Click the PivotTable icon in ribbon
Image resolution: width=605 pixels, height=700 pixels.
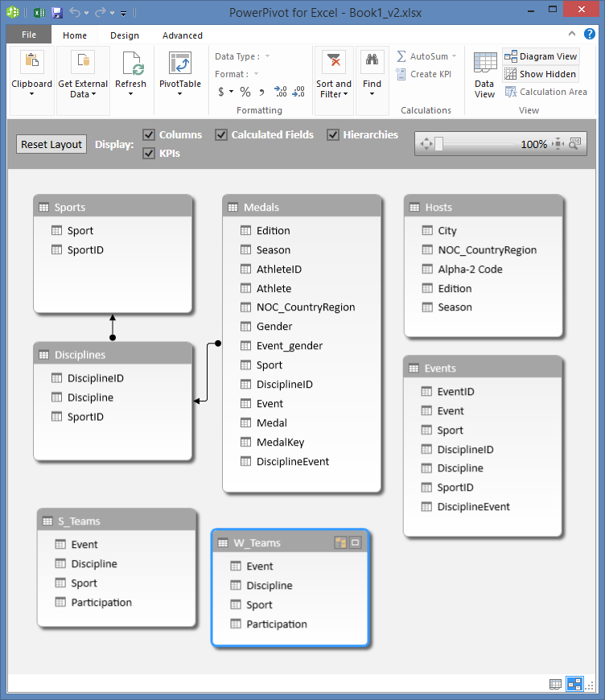(x=179, y=64)
